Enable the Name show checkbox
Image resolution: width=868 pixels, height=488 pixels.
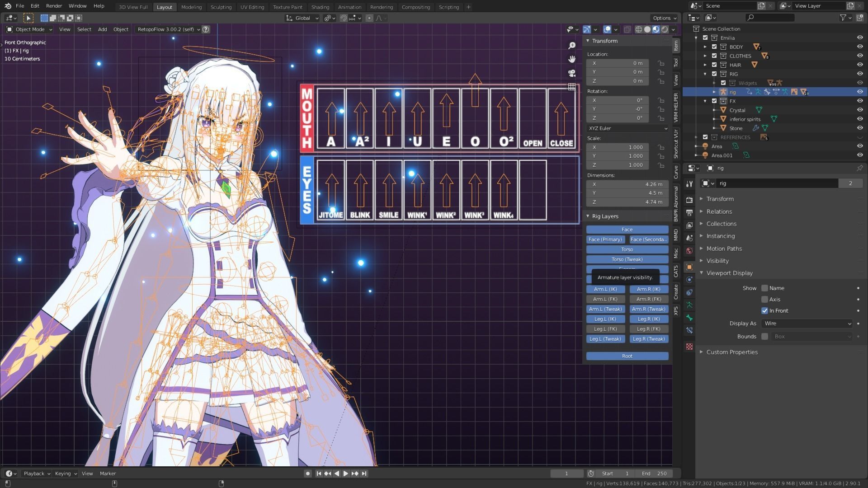764,288
